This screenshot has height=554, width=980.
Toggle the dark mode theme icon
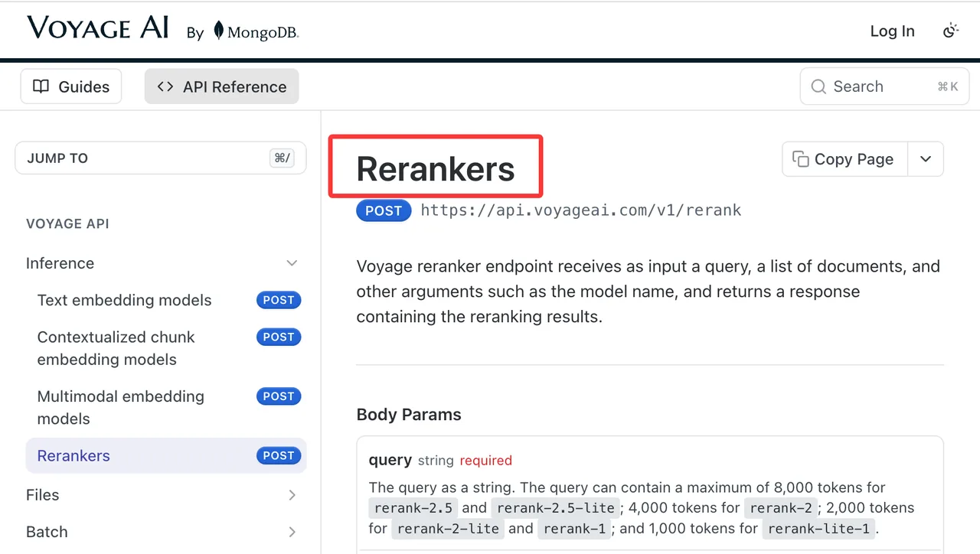[x=950, y=31]
